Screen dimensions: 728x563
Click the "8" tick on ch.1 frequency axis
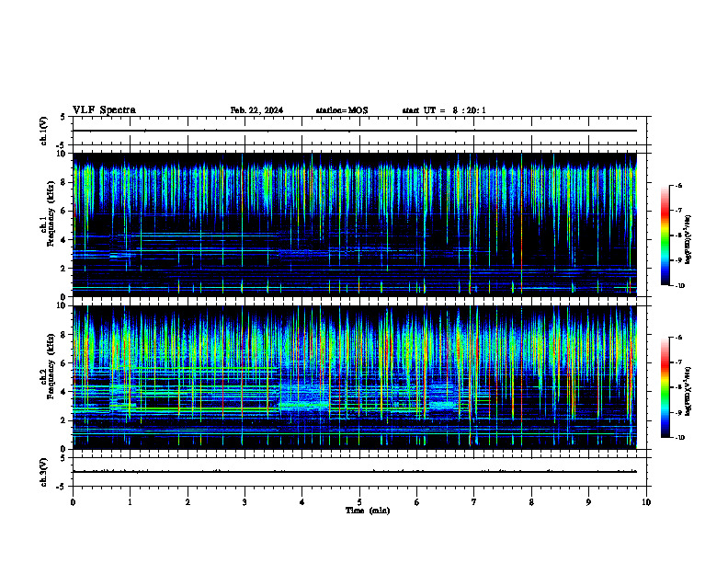[63, 182]
